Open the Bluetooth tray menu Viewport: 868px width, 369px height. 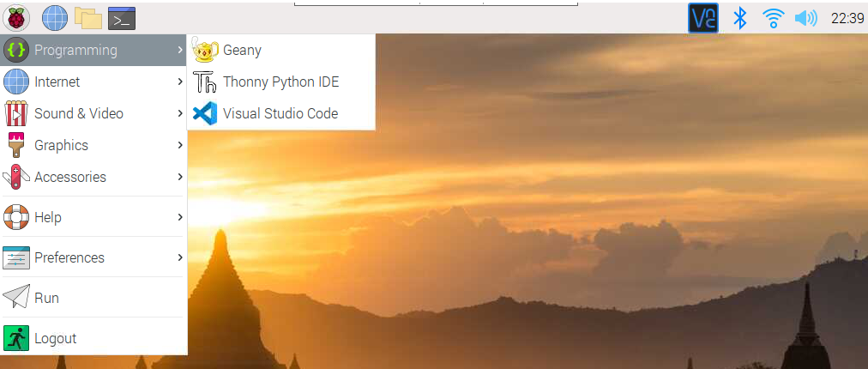click(740, 18)
